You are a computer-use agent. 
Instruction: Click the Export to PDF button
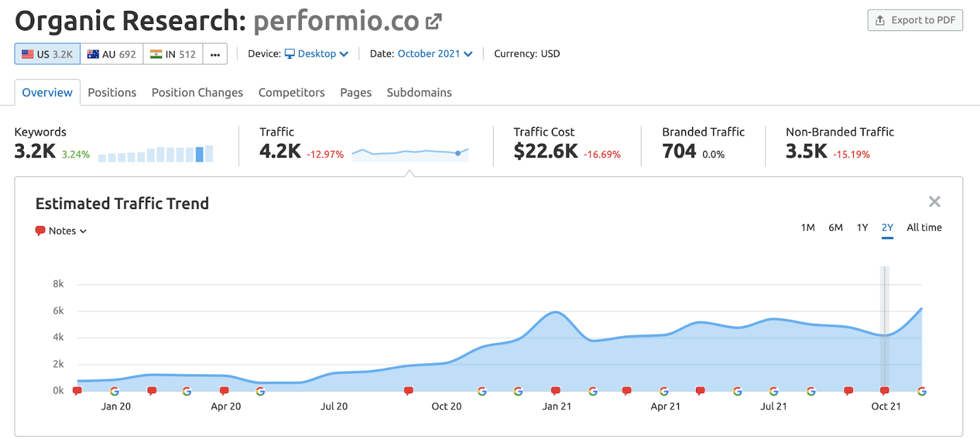[x=915, y=20]
